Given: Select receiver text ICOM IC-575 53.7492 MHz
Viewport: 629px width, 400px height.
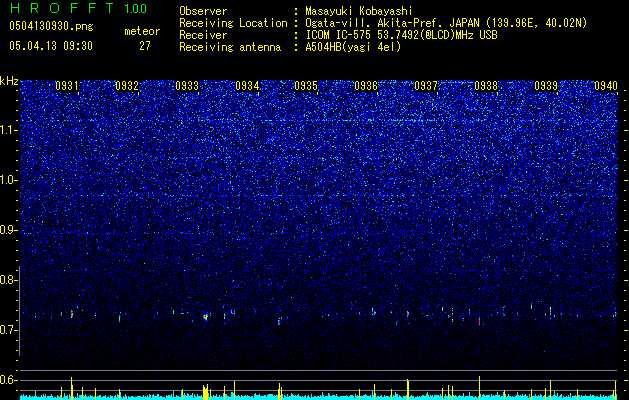Looking at the screenshot, I should click(401, 35).
